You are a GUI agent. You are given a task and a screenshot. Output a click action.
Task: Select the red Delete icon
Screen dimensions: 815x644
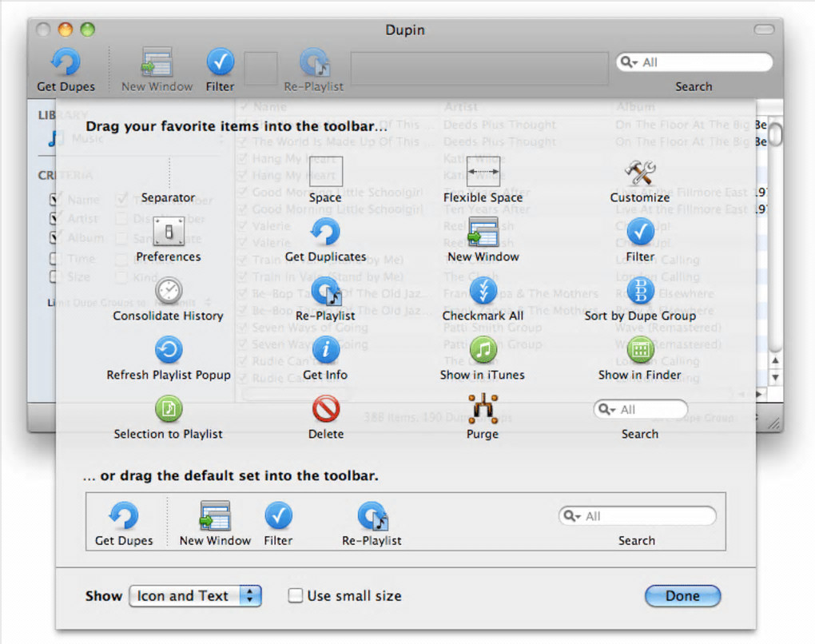click(x=326, y=409)
